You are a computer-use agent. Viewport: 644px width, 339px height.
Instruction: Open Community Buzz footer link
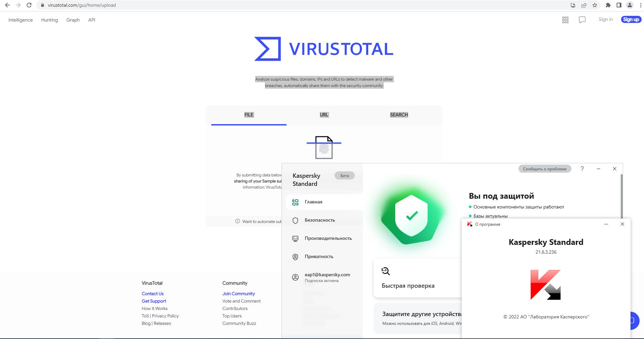click(x=239, y=323)
